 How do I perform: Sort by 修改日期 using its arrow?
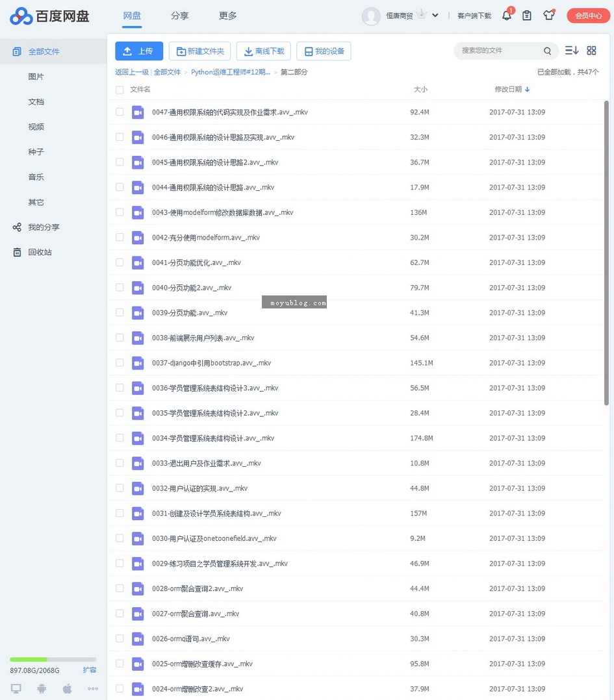526,90
